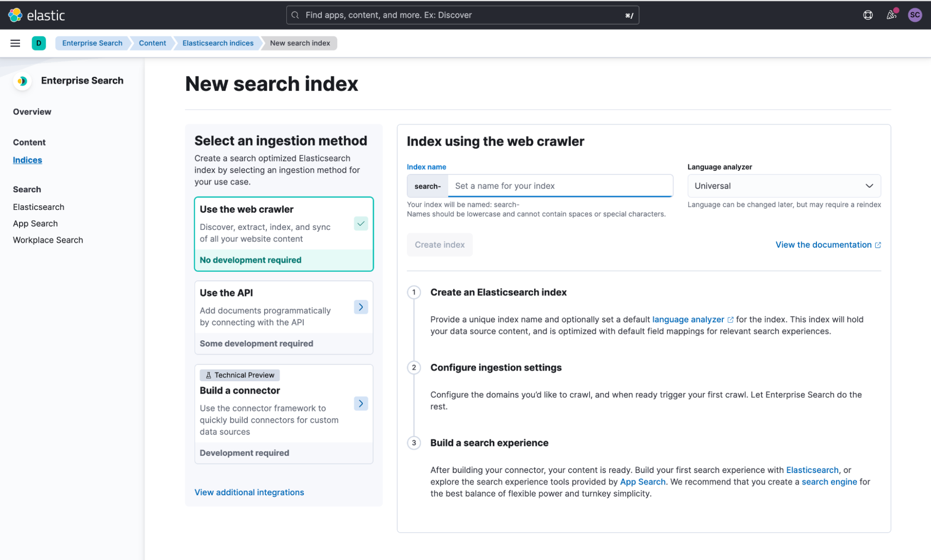
Task: Click the Enterprise Search sidebar heading
Action: (82, 81)
